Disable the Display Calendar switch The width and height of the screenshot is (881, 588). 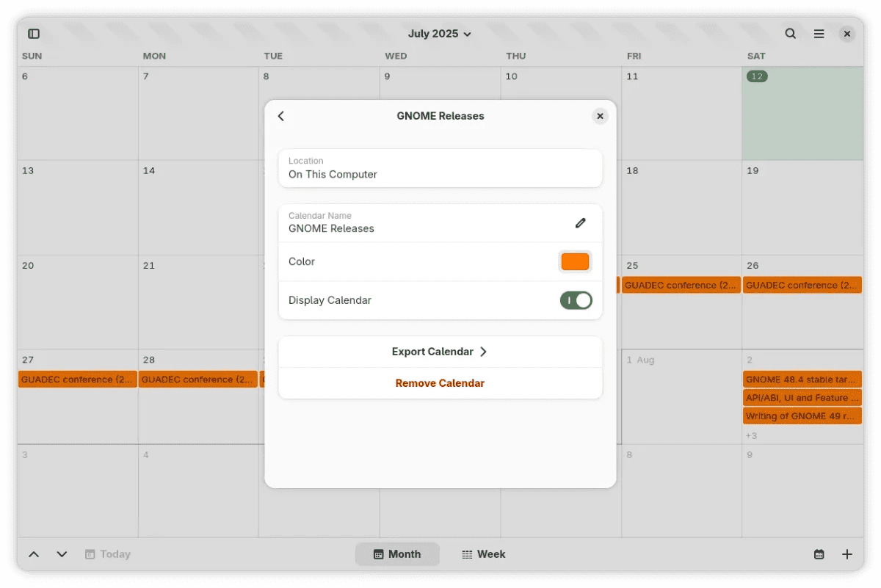576,300
